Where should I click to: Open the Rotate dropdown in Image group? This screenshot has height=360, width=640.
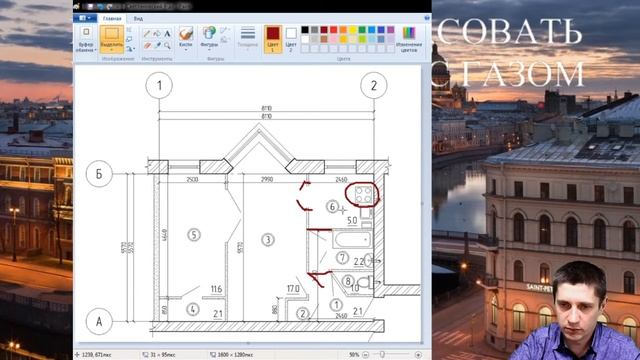click(x=131, y=49)
